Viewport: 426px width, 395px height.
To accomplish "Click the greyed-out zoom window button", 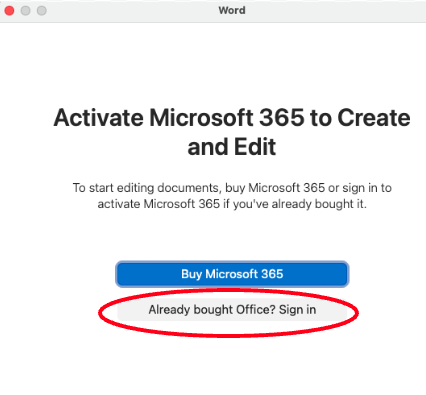I will 42,11.
